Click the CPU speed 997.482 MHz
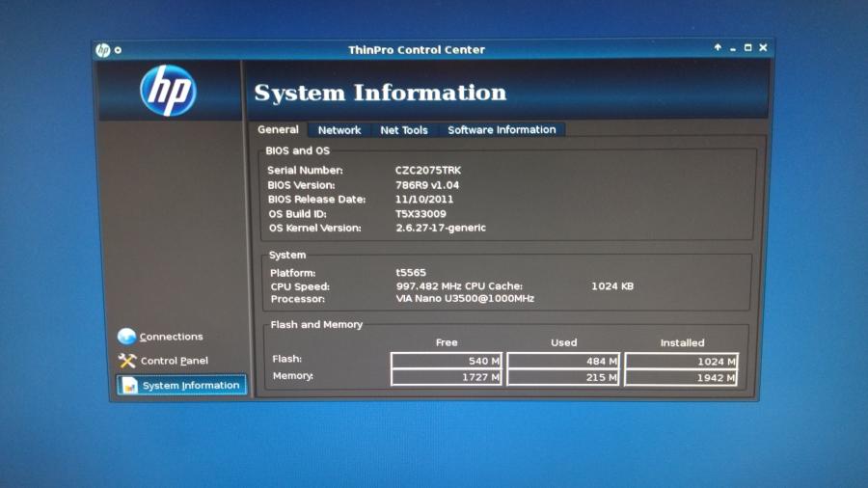 [x=429, y=286]
